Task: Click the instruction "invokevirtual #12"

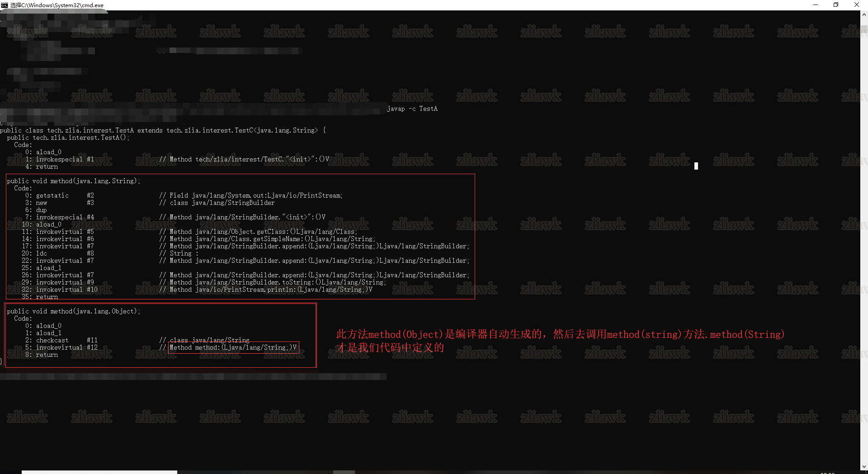Action: (67, 348)
